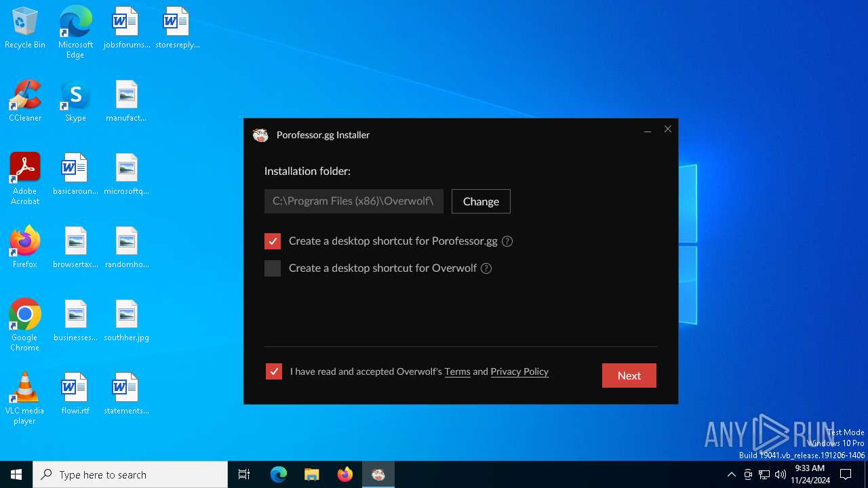Open the Recycle Bin desktop icon

[25, 28]
